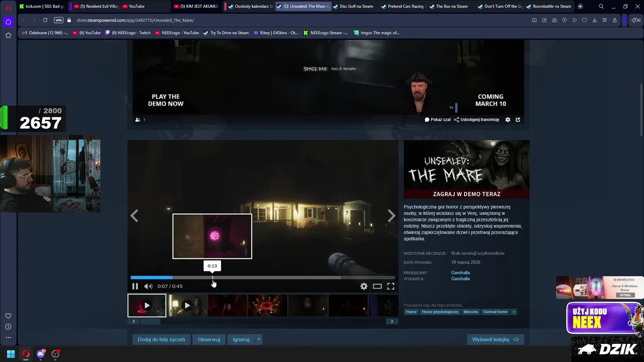Open the Gamhalla wydawca link
This screenshot has height=362, width=644.
point(460,279)
